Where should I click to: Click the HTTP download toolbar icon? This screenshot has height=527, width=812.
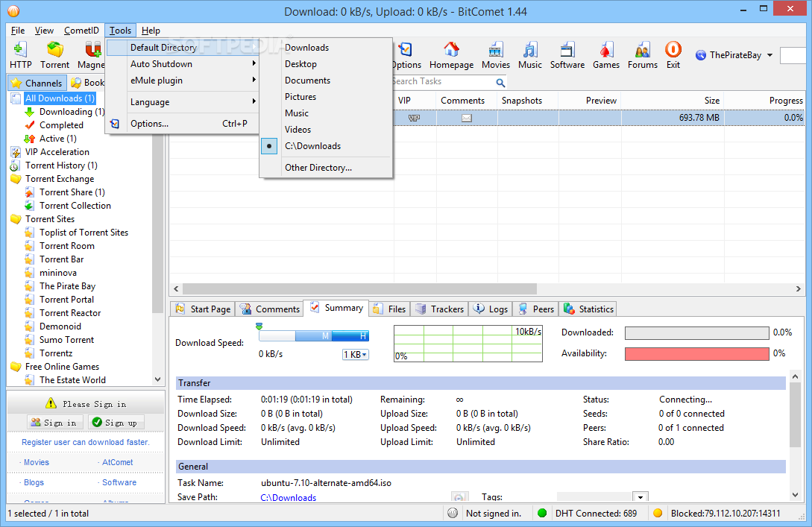20,55
